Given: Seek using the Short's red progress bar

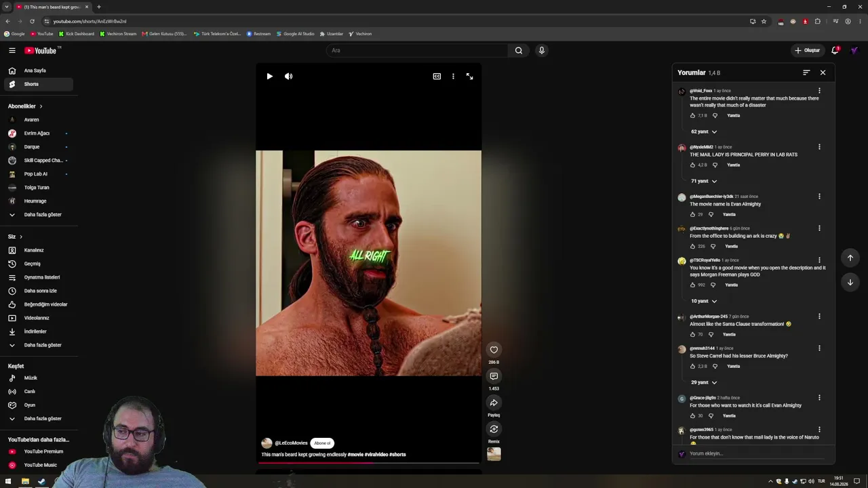Looking at the screenshot, I should (368, 464).
